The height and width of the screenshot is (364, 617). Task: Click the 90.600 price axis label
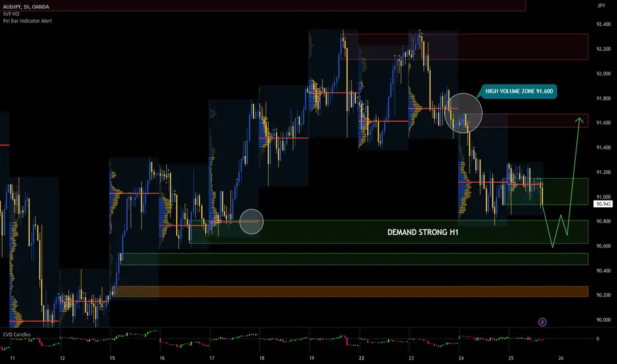(603, 246)
